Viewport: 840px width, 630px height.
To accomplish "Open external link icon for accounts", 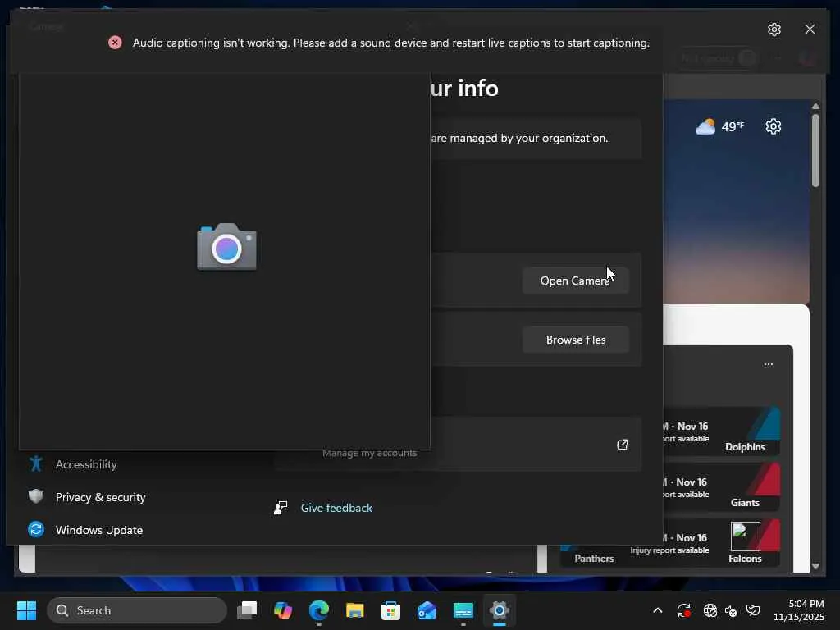I will (622, 445).
